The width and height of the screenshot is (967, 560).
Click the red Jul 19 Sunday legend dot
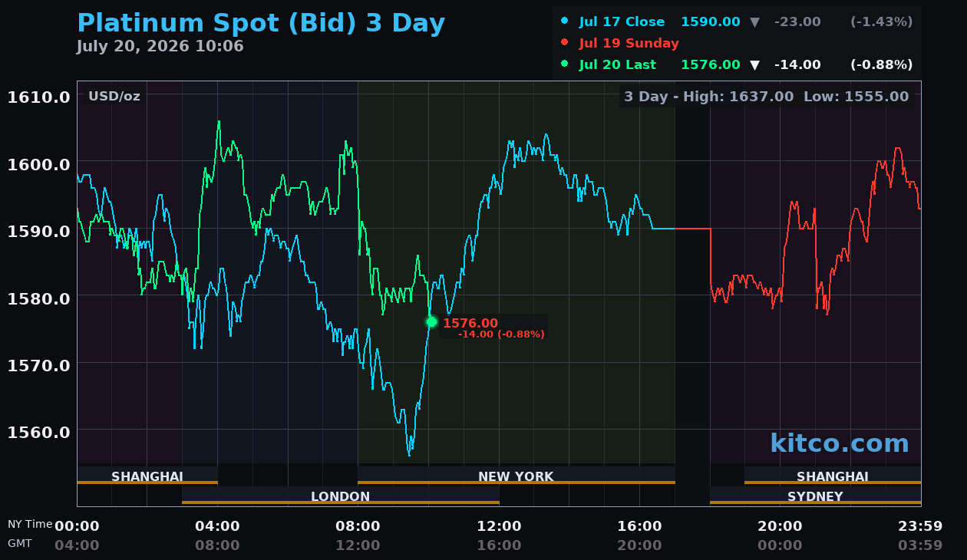(x=565, y=43)
